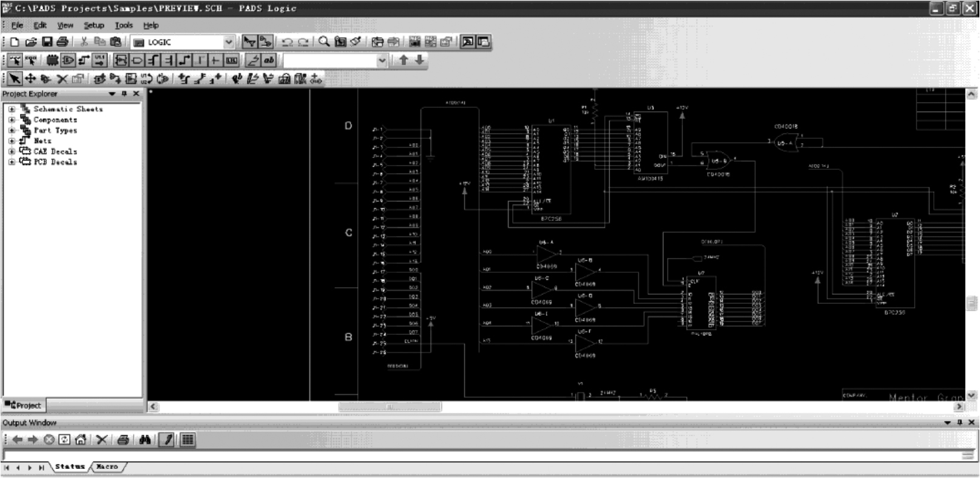
Task: Toggle the grid view button in Output Window
Action: 188,440
